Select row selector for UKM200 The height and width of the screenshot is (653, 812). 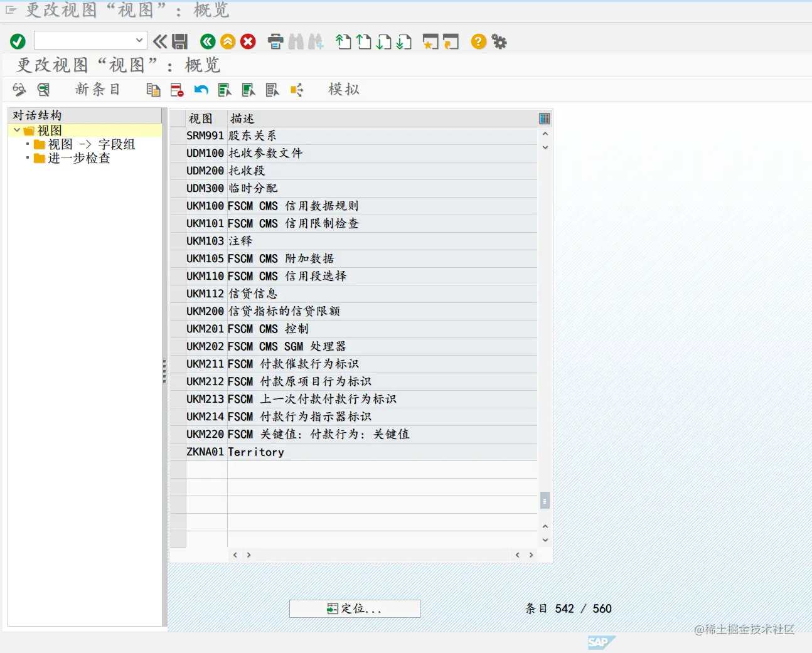click(x=178, y=311)
